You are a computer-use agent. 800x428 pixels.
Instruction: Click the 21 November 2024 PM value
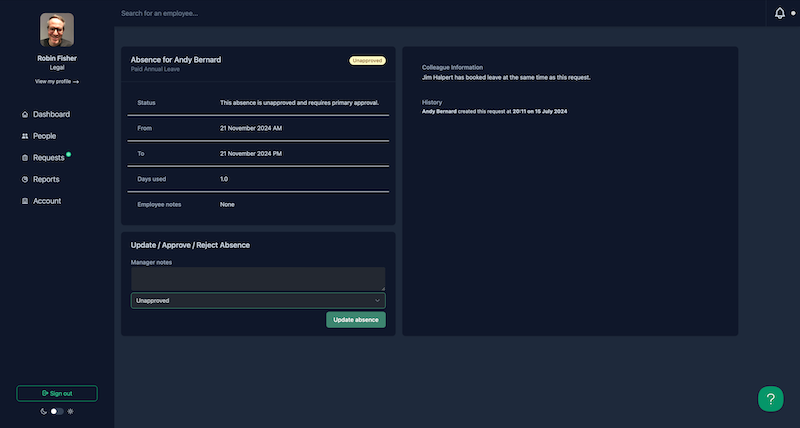coord(251,154)
